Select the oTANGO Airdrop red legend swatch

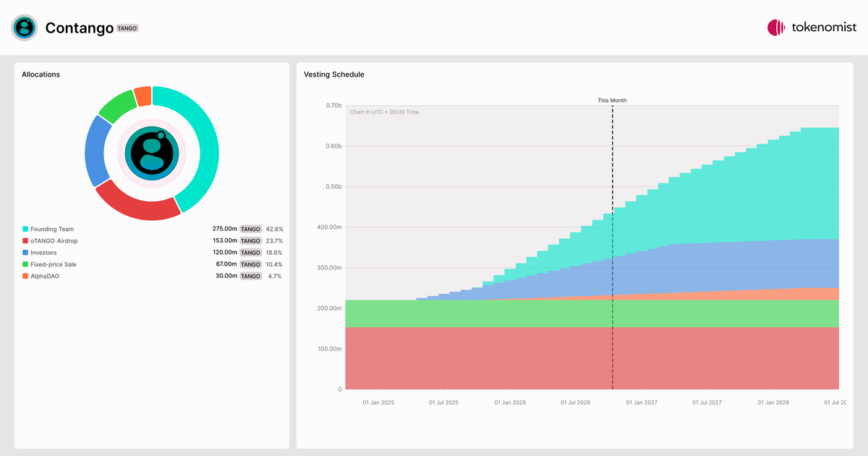point(25,240)
